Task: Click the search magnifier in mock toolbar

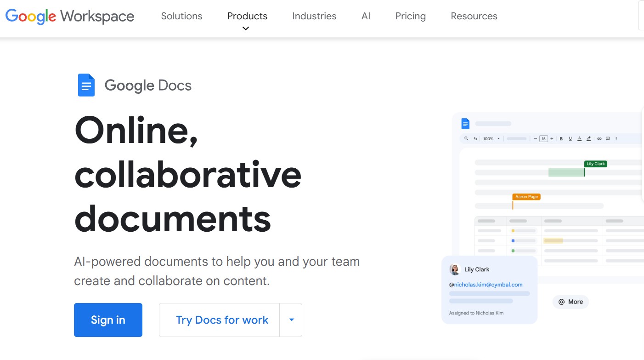Action: tap(466, 138)
